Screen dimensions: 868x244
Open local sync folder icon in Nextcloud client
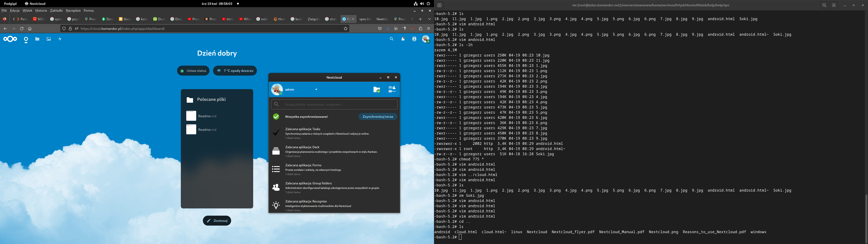(x=377, y=90)
